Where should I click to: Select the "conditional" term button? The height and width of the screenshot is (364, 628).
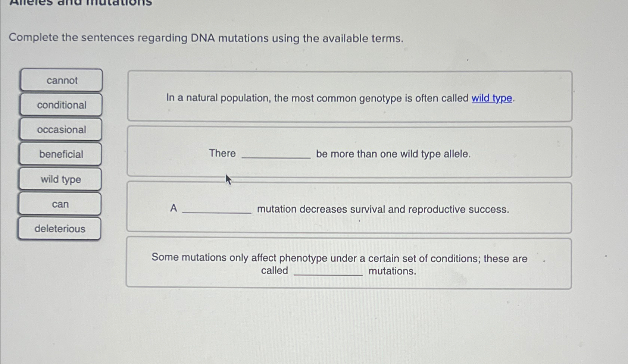(x=61, y=105)
